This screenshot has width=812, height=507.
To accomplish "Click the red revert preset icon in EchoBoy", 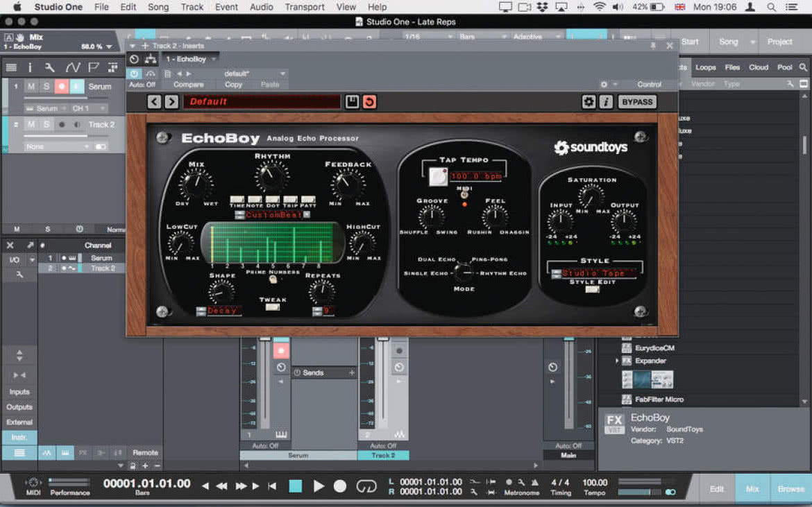I will coord(369,102).
